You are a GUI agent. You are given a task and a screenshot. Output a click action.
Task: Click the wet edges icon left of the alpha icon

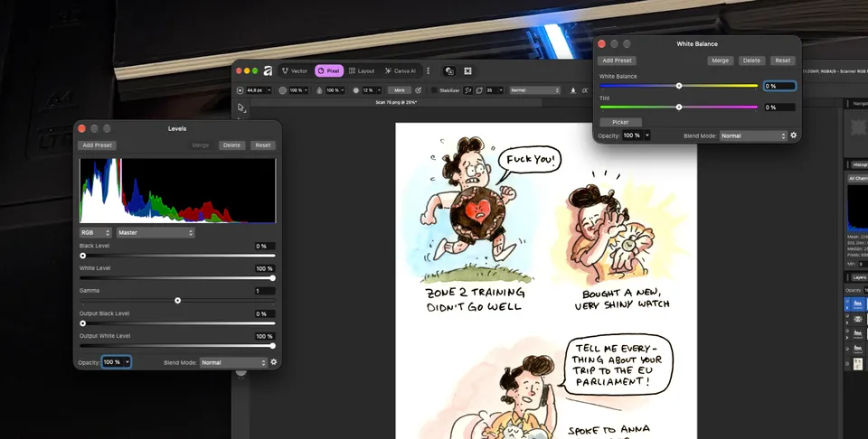(573, 90)
